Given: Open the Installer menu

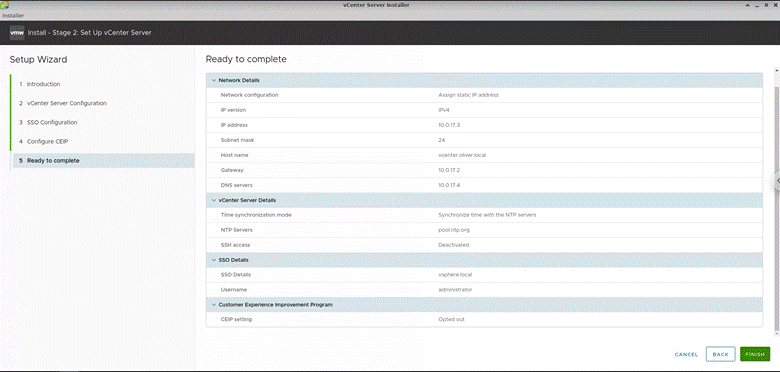Looking at the screenshot, I should [x=13, y=15].
